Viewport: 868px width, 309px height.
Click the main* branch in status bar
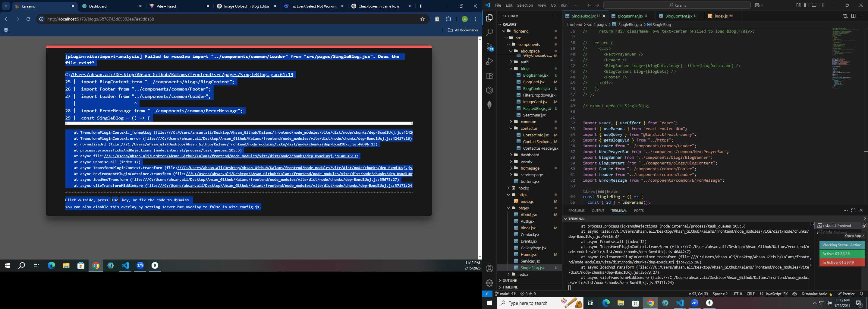[x=502, y=294]
